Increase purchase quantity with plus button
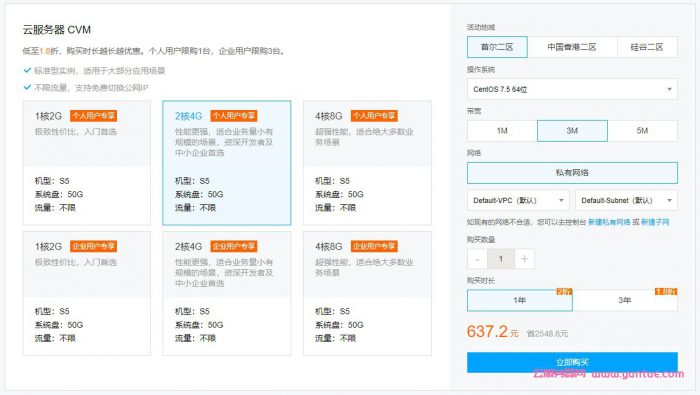The height and width of the screenshot is (395, 700). (x=525, y=259)
